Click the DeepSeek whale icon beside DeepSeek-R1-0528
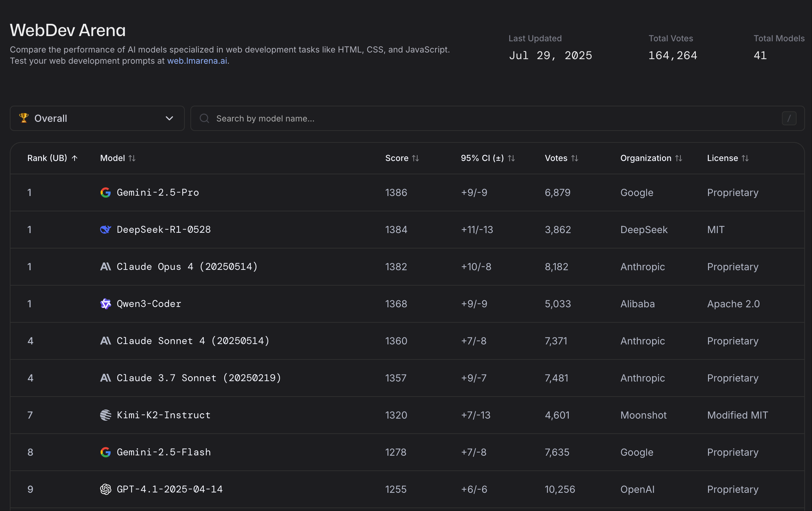The image size is (812, 511). 105,230
